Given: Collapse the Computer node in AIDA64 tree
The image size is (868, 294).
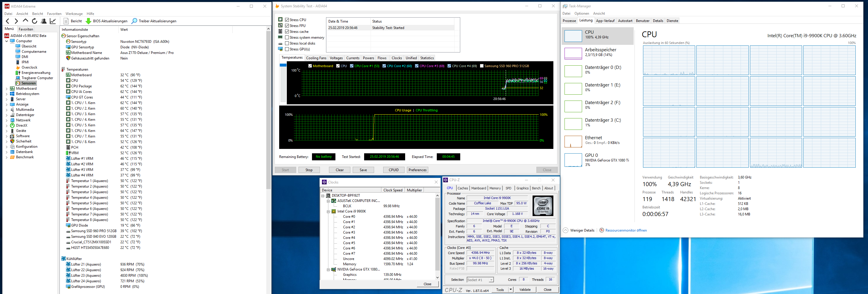Looking at the screenshot, I should pyautogui.click(x=6, y=41).
